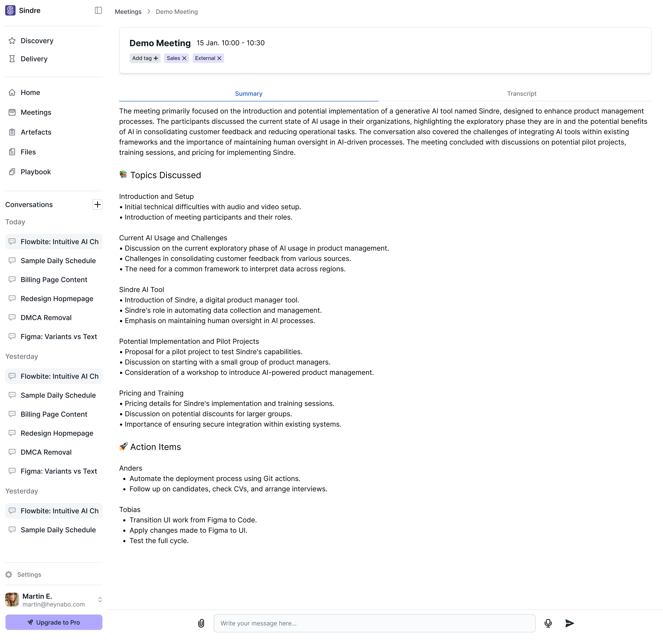Click chat icon beside Today's Billing Page Content
663x644 pixels.
pyautogui.click(x=12, y=279)
